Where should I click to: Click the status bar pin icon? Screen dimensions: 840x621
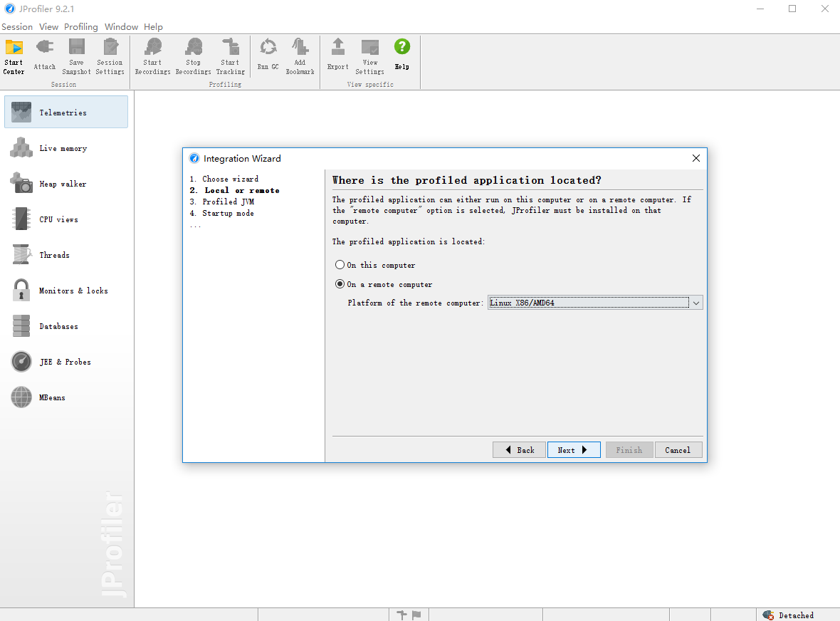(401, 615)
